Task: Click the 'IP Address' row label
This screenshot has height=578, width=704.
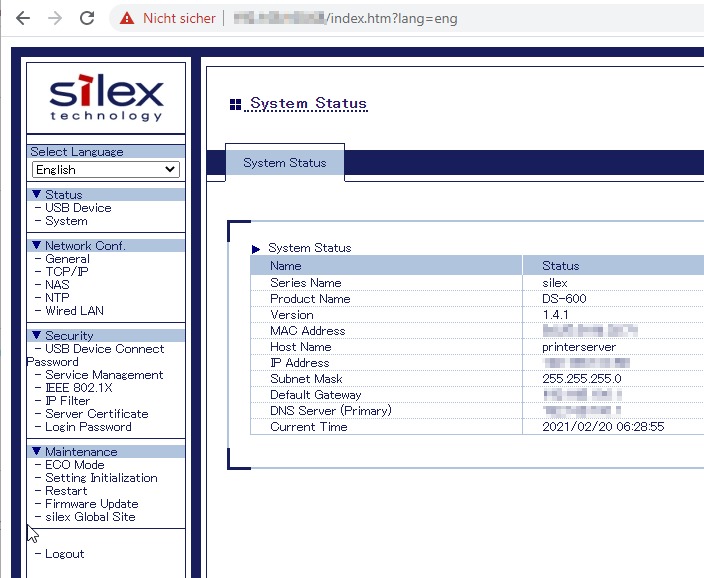Action: 300,363
